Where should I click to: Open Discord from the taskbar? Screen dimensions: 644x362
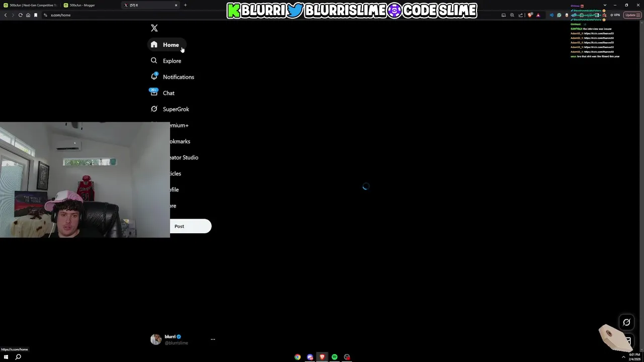pos(310,357)
